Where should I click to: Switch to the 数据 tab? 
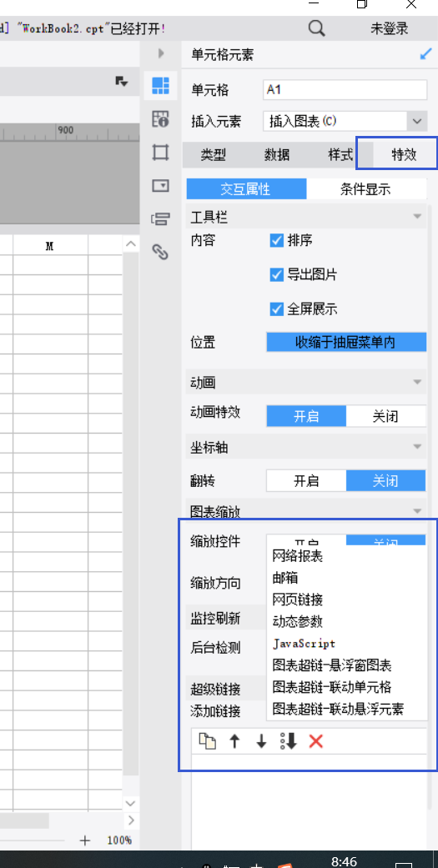pyautogui.click(x=277, y=156)
